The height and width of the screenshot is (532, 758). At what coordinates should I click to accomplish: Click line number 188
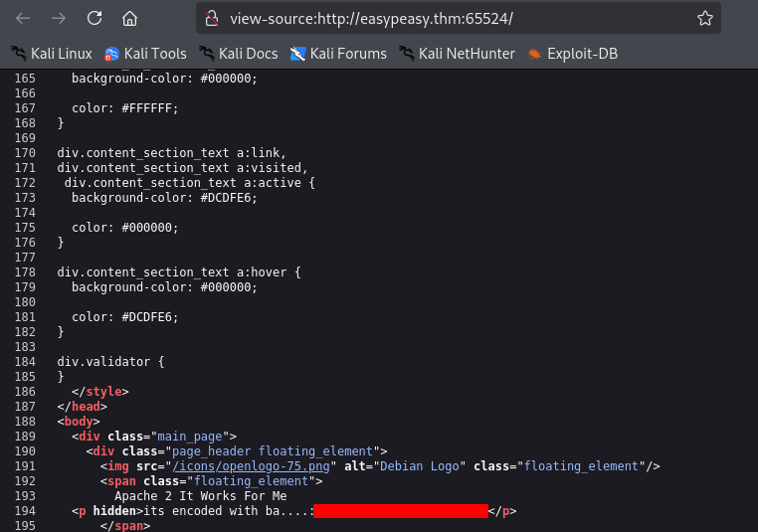pos(25,422)
